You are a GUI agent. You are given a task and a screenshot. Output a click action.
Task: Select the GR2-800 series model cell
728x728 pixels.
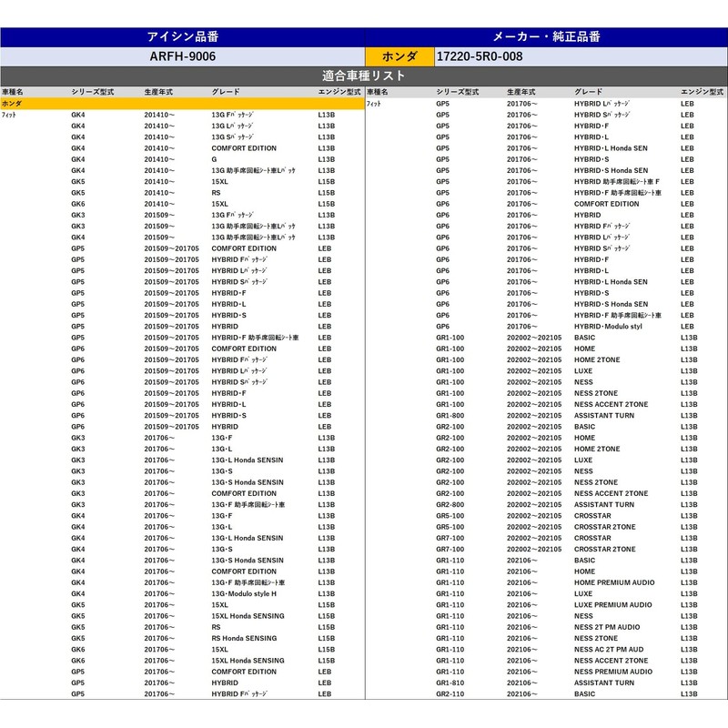[450, 505]
